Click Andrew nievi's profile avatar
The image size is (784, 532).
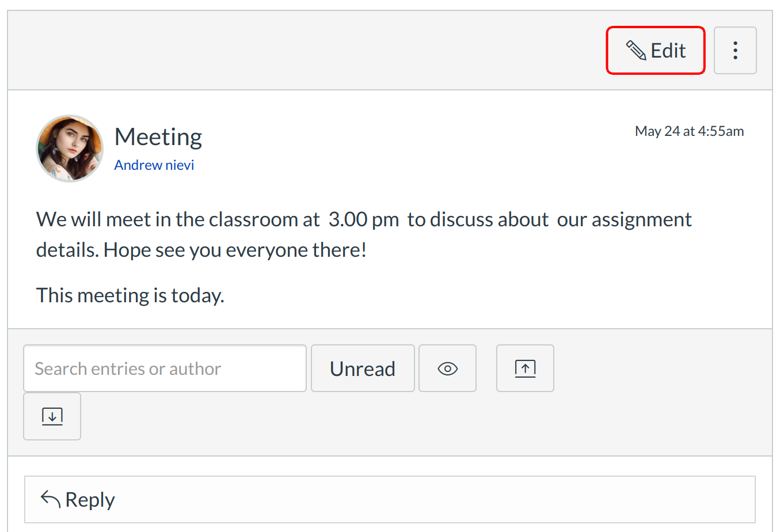(70, 149)
